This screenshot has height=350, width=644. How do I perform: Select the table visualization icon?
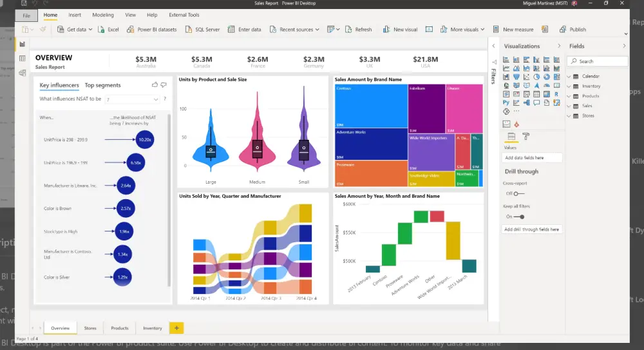[x=536, y=94]
